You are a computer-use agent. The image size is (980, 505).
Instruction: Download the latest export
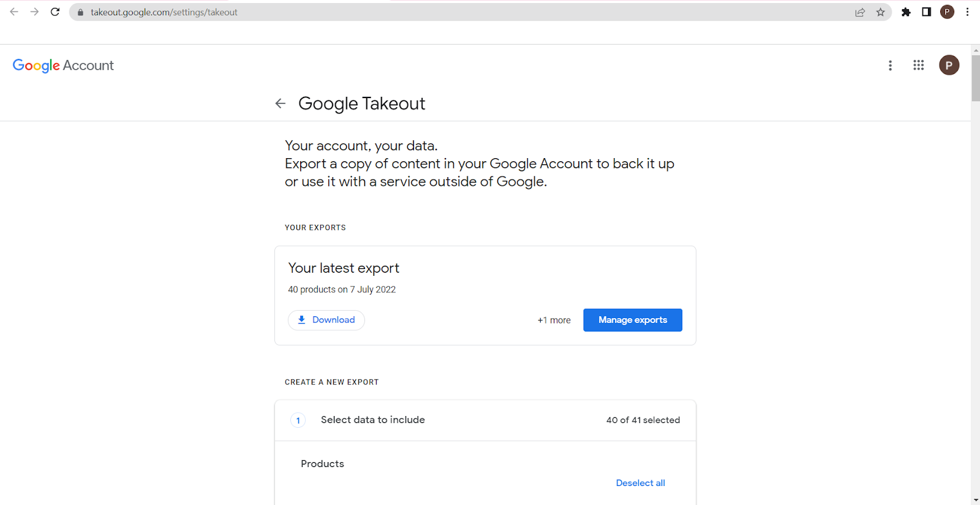tap(326, 320)
